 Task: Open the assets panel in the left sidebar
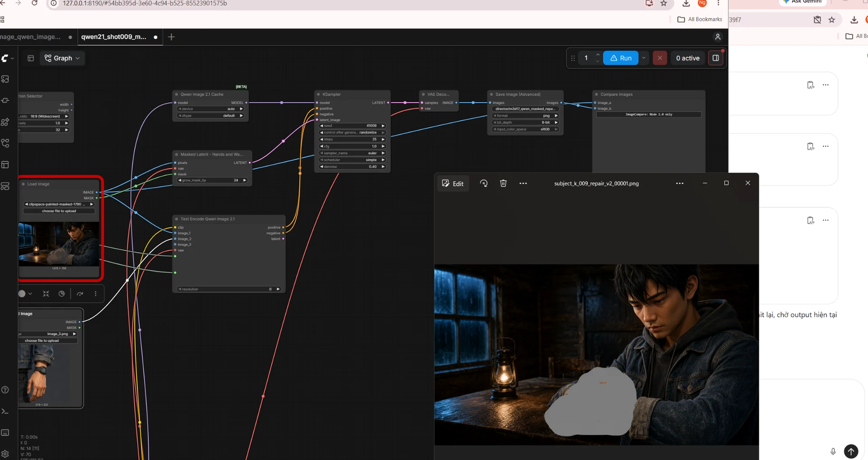5,79
